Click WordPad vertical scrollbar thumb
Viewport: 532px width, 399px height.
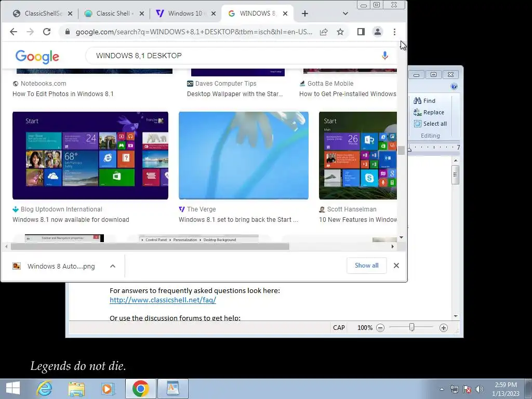pyautogui.click(x=455, y=175)
